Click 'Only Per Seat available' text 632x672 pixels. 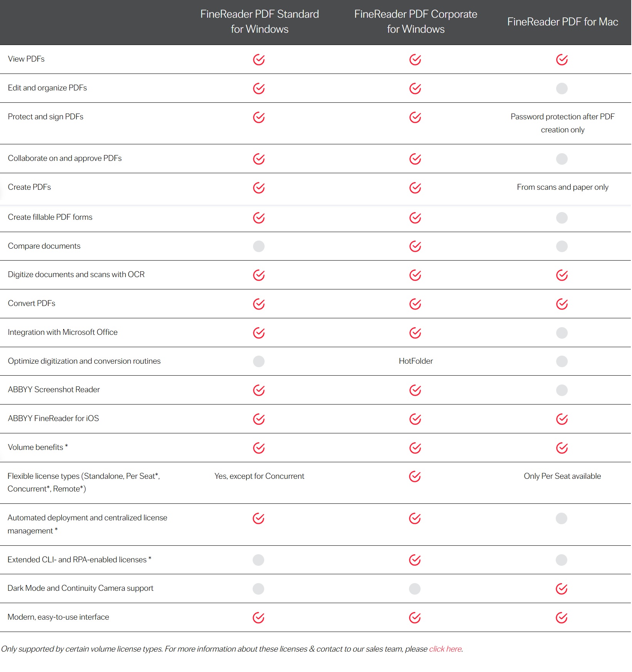562,476
